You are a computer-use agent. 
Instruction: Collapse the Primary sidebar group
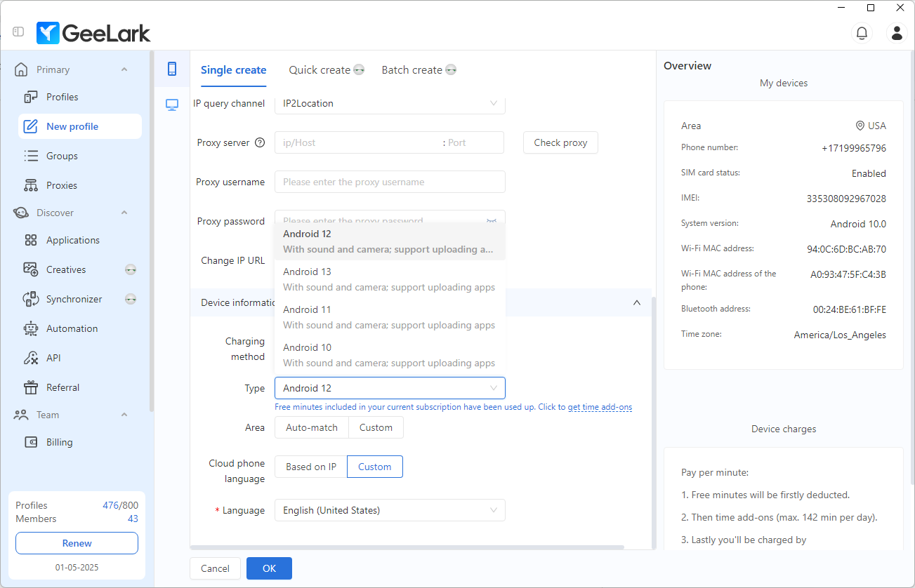(124, 69)
